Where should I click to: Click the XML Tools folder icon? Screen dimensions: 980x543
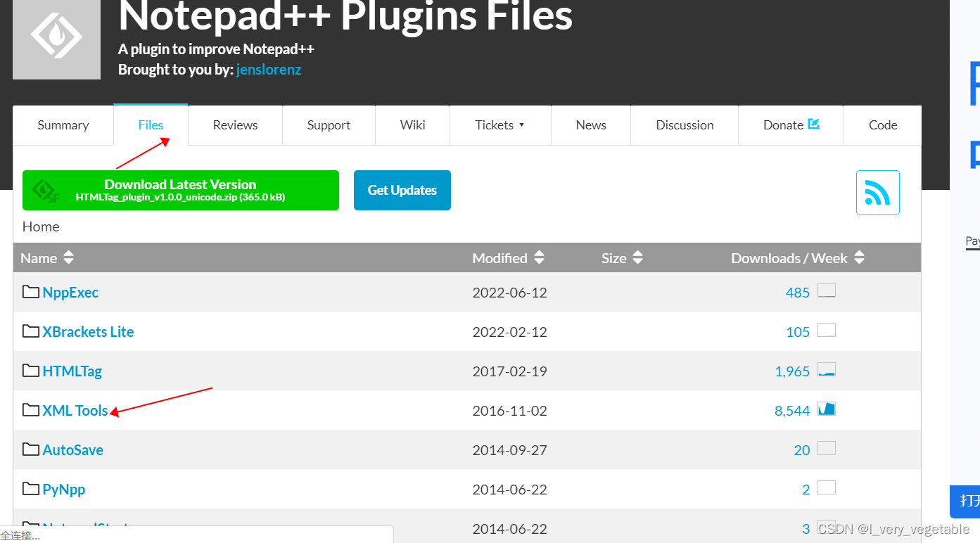[x=30, y=410]
